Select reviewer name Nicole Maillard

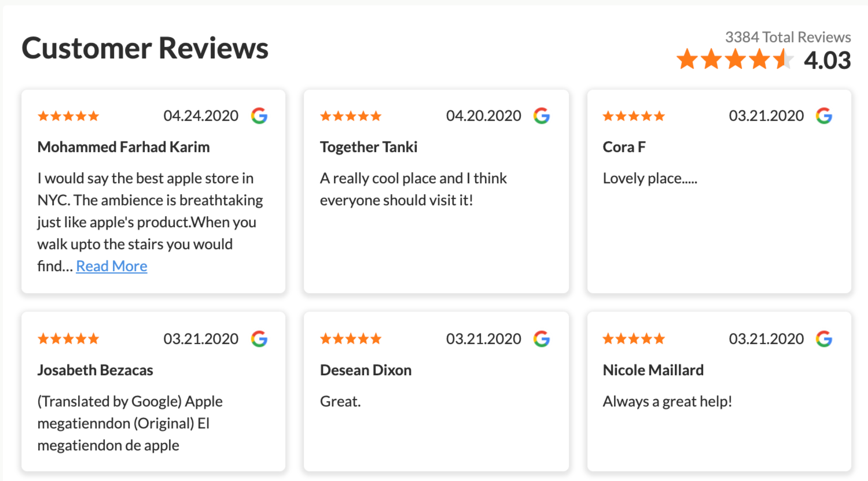[x=653, y=370]
